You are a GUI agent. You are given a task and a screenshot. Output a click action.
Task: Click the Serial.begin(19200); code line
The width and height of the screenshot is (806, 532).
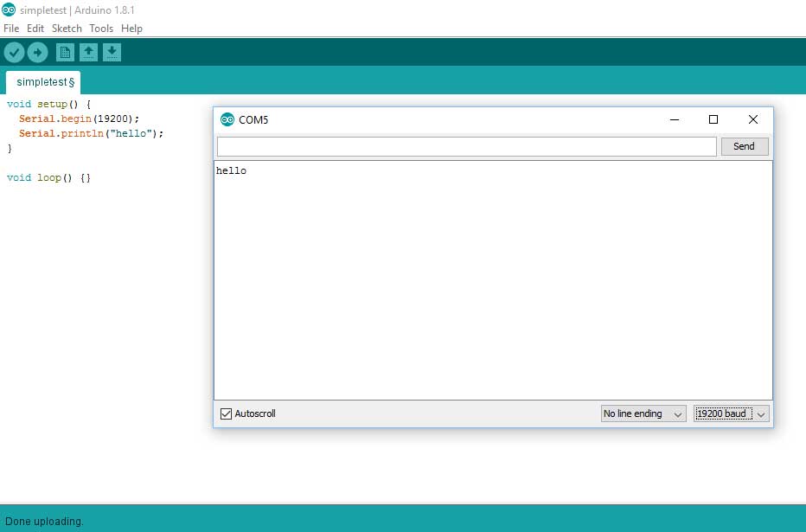point(80,119)
